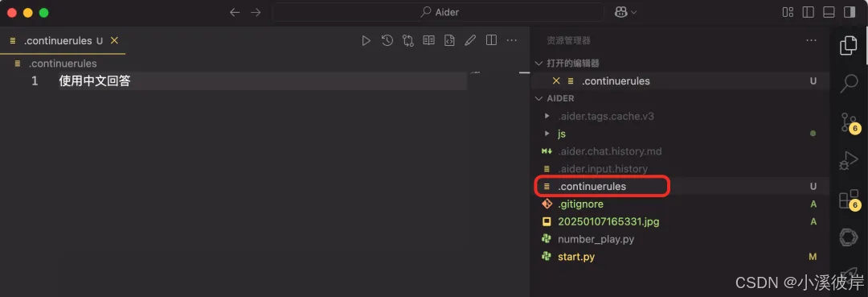Open 20250107165331.jpg image file
The image size is (868, 297).
(x=608, y=221)
